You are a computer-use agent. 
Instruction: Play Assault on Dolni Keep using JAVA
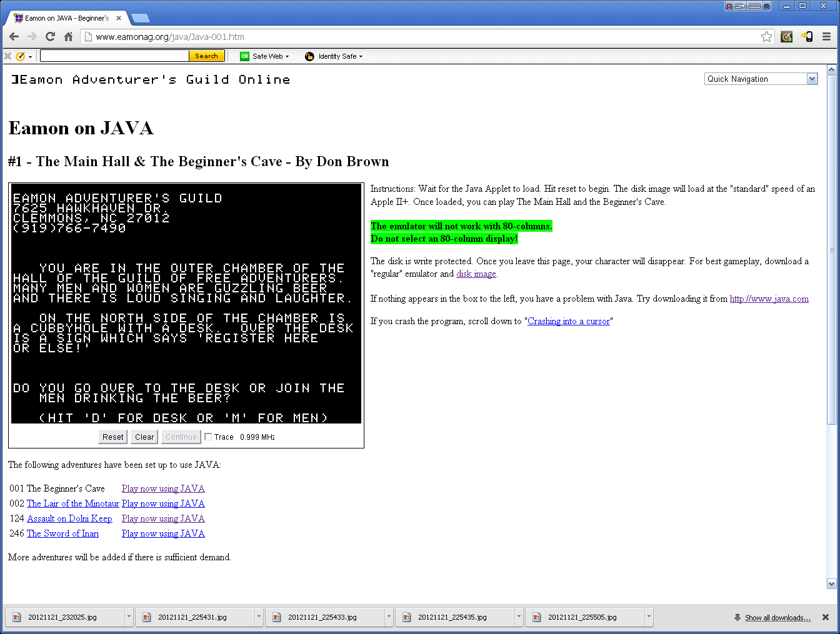click(163, 518)
